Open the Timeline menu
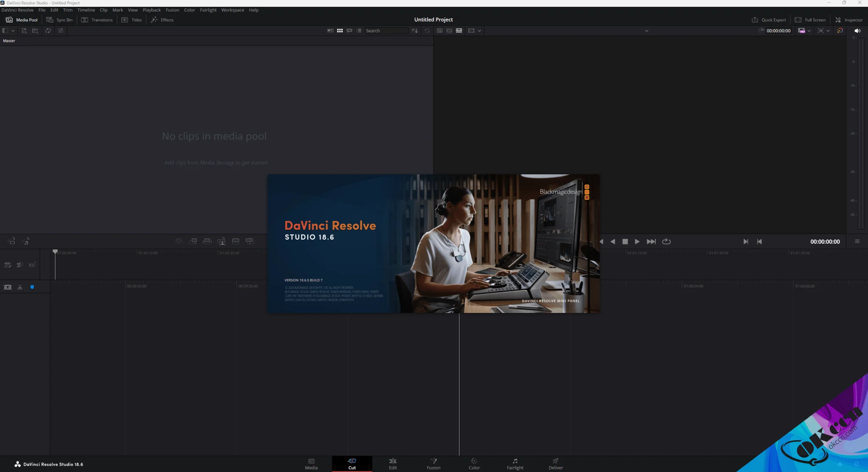Image resolution: width=868 pixels, height=472 pixels. pos(86,10)
